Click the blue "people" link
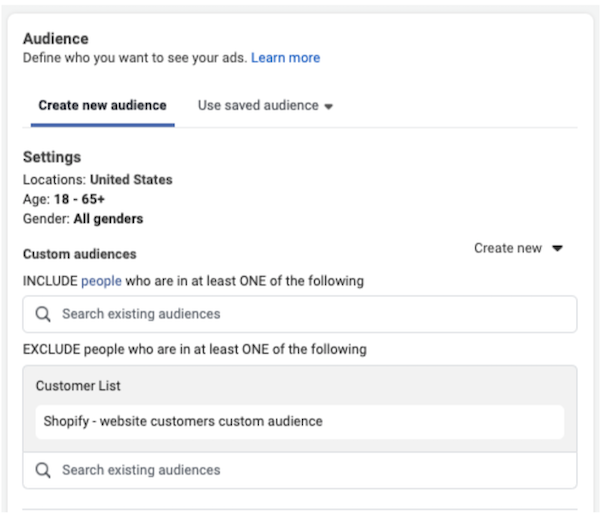600x513 pixels. 101,281
